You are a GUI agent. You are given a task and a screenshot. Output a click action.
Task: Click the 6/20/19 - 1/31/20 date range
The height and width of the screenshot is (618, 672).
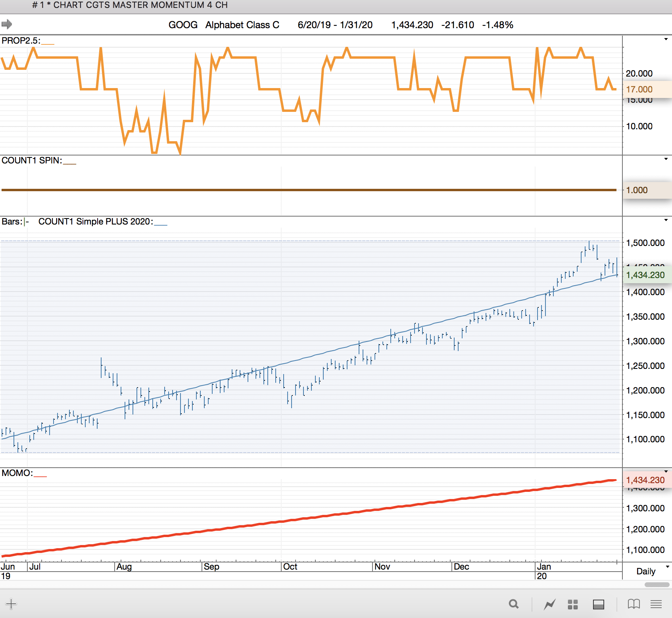[335, 25]
